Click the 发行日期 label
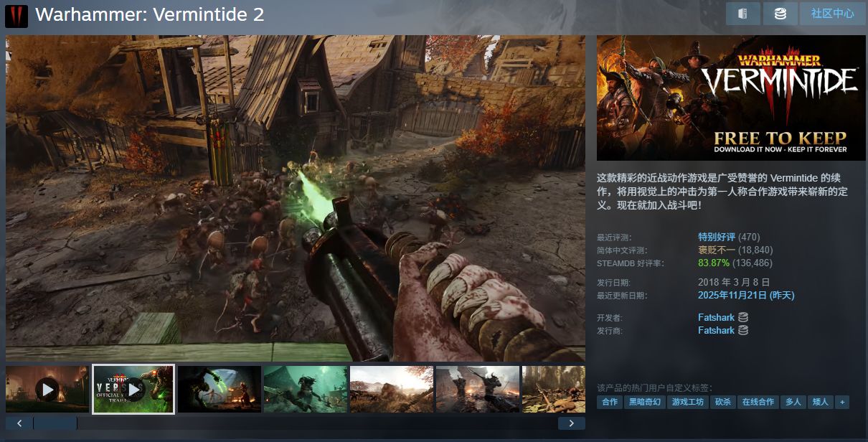The image size is (868, 442). tap(613, 283)
